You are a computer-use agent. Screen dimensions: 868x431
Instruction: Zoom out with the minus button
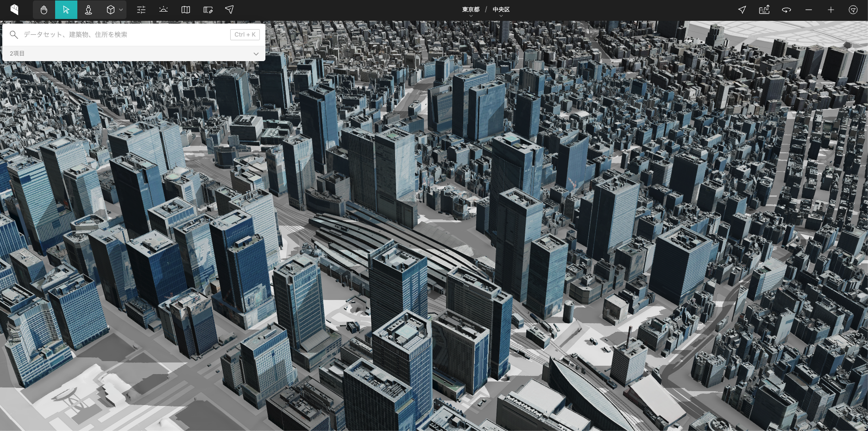tap(809, 10)
